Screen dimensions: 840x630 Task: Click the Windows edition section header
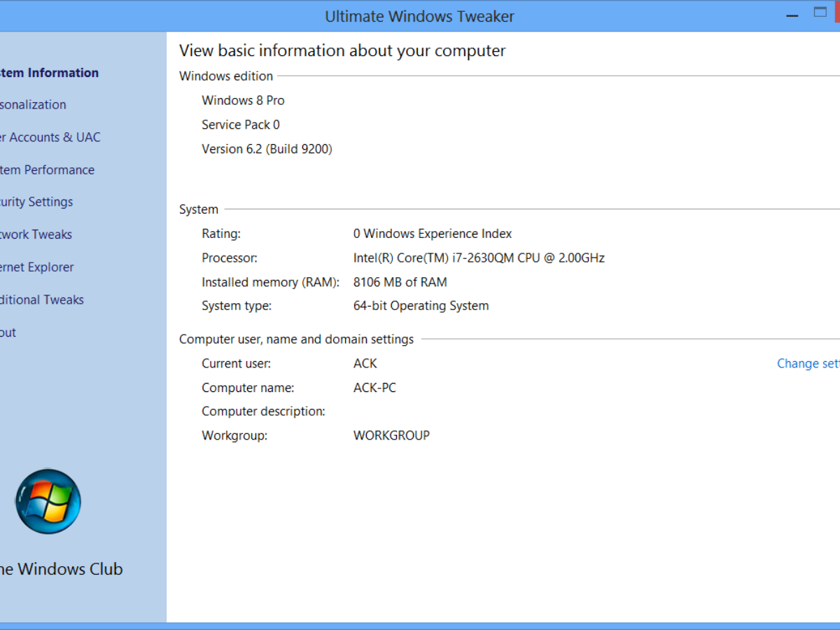pos(226,76)
